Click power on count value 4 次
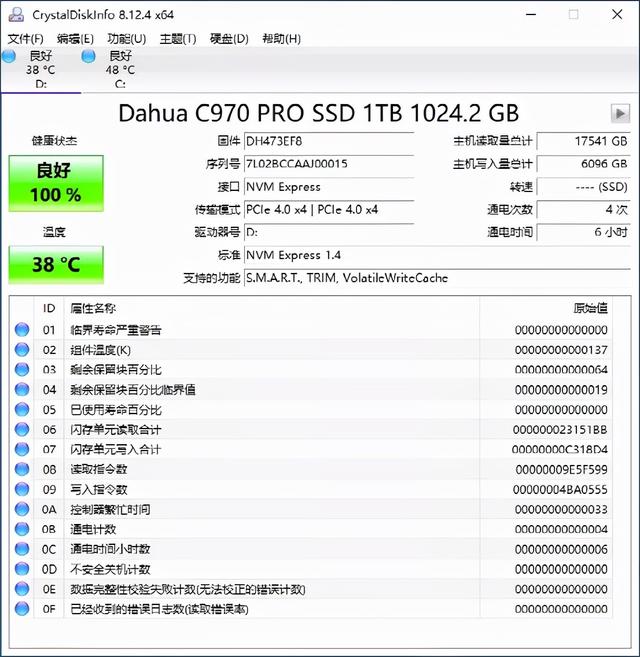640x657 pixels. pyautogui.click(x=583, y=210)
